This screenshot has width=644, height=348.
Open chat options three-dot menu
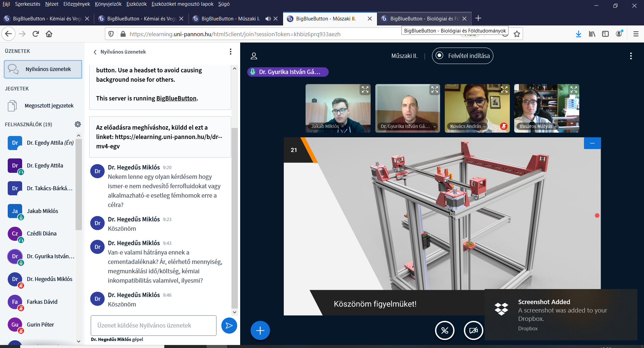click(230, 52)
